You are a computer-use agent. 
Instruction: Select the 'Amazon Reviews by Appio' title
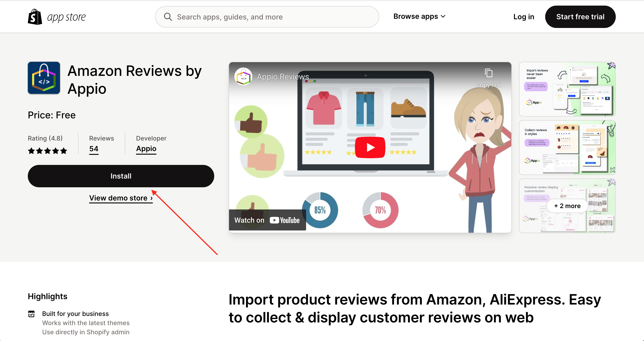click(x=134, y=80)
